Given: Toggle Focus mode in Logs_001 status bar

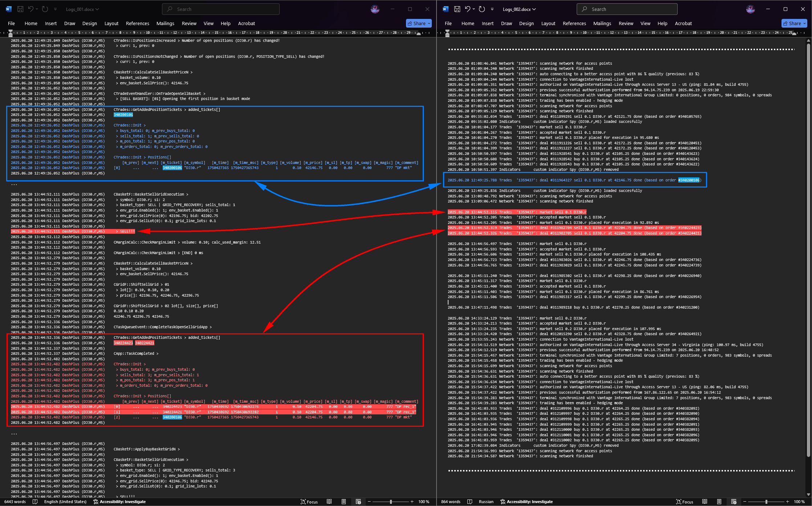Looking at the screenshot, I should click(x=309, y=502).
